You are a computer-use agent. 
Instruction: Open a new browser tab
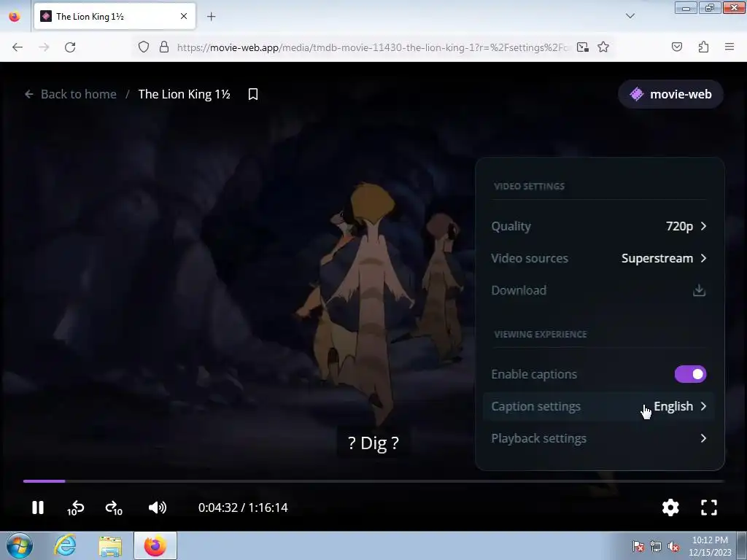click(211, 17)
